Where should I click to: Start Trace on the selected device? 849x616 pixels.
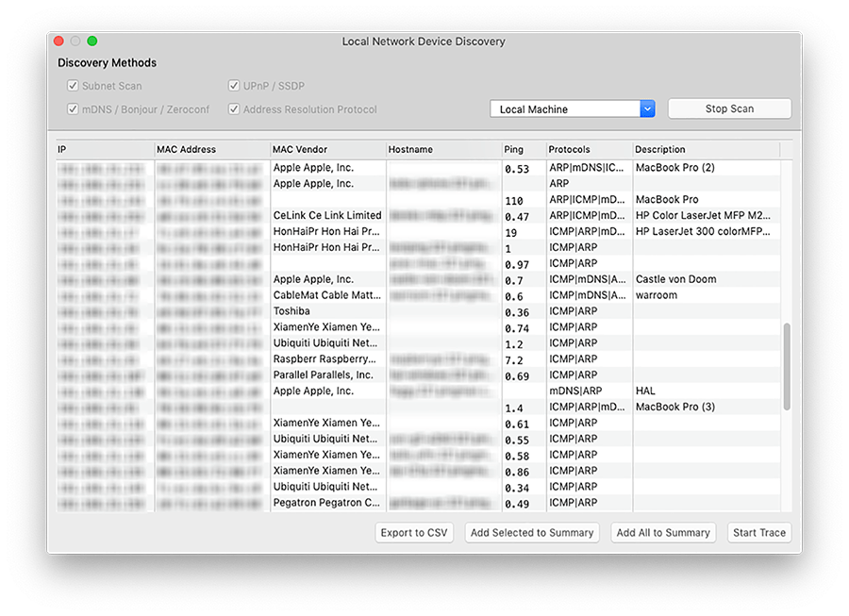click(758, 532)
